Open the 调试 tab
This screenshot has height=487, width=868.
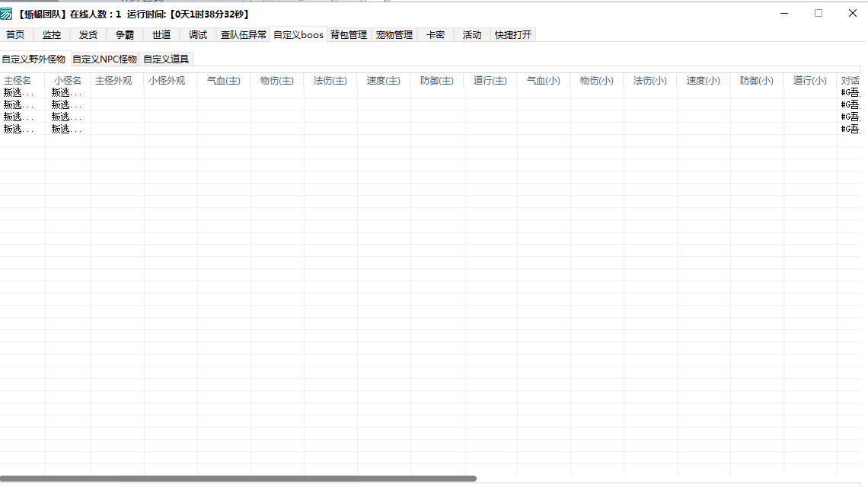coord(198,35)
